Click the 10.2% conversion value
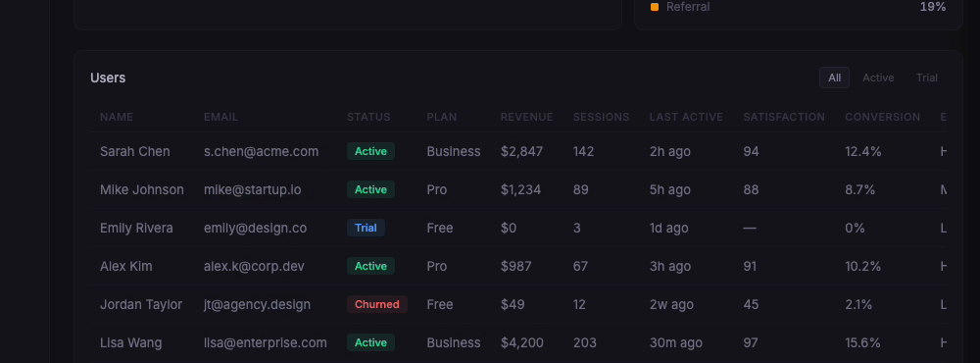The height and width of the screenshot is (363, 980). coord(863,266)
